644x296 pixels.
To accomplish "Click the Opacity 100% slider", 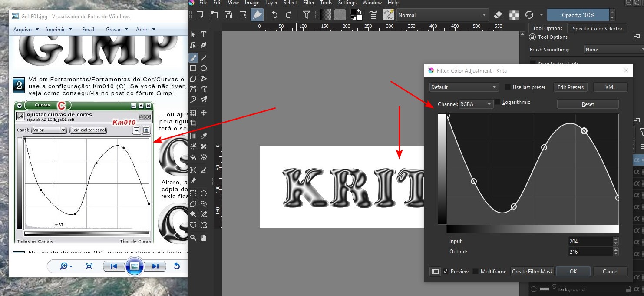I will (x=578, y=15).
